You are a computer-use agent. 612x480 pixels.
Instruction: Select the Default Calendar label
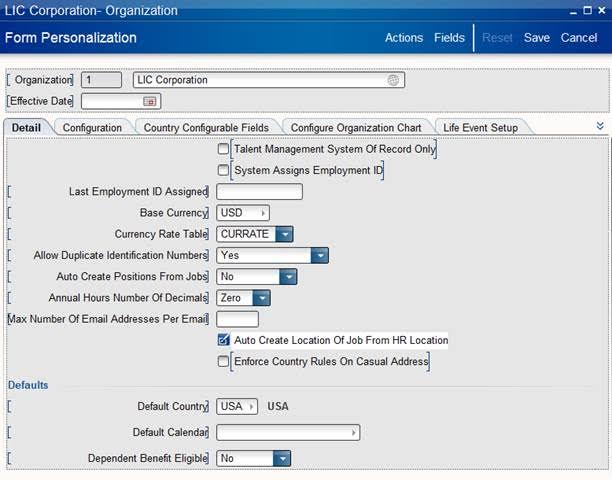pyautogui.click(x=171, y=432)
